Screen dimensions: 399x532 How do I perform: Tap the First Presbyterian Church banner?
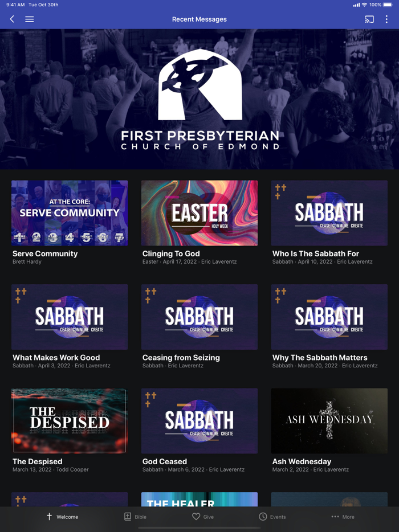(x=199, y=99)
